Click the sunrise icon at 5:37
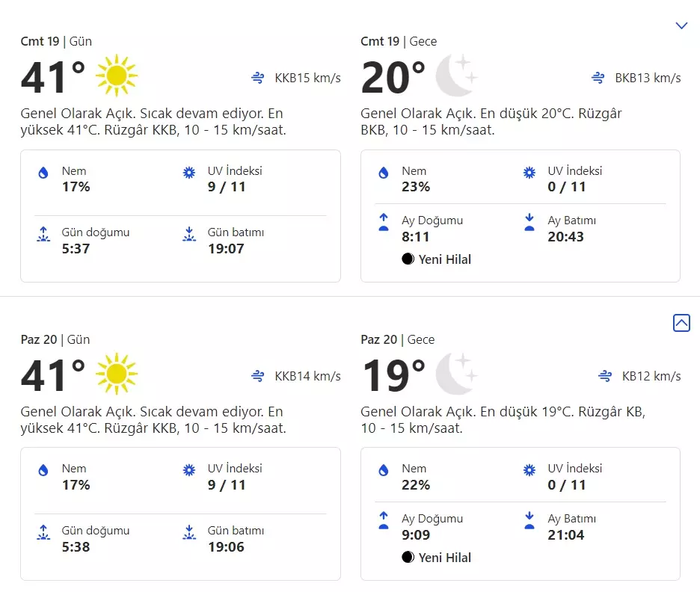Image resolution: width=700 pixels, height=592 pixels. 43,234
